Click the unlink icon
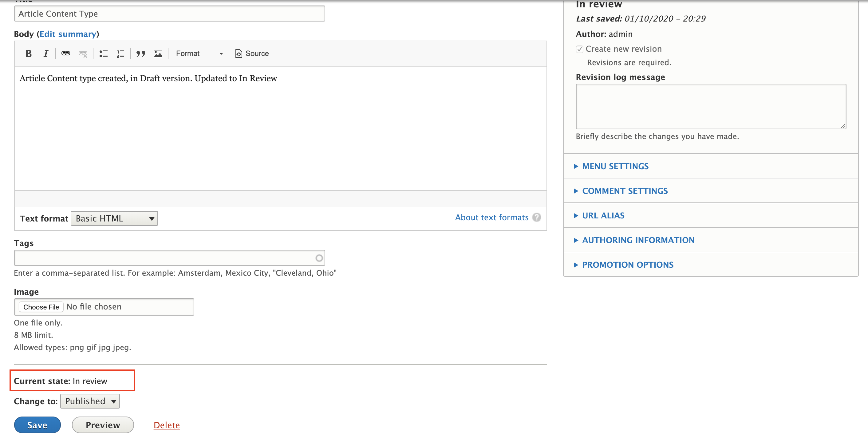This screenshot has height=443, width=868. pyautogui.click(x=84, y=53)
